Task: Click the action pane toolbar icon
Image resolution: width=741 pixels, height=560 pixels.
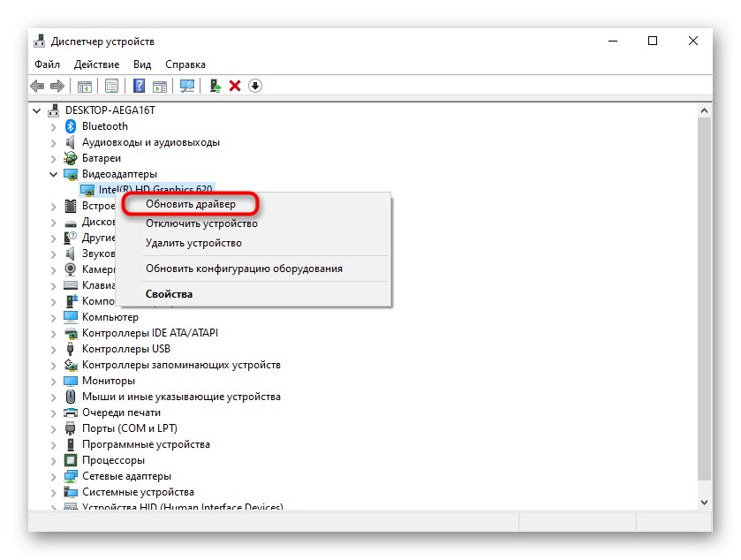Action: point(160,86)
